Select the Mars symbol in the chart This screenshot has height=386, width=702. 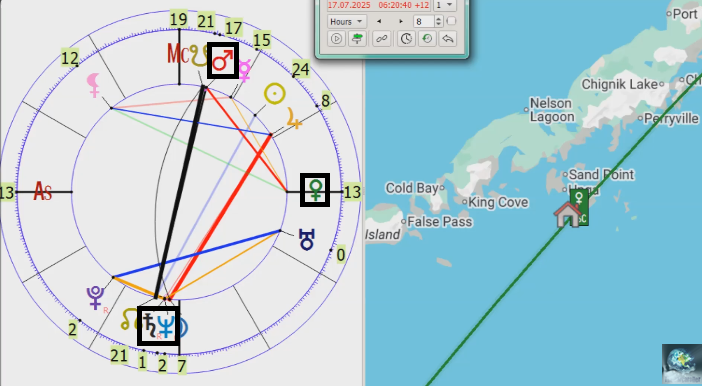pyautogui.click(x=223, y=60)
